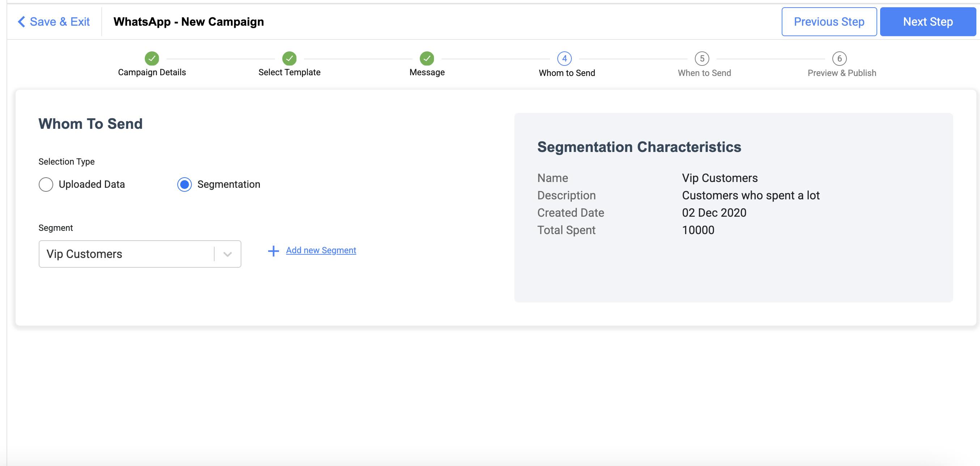Click the Next Step button
This screenshot has height=466, width=980.
point(928,22)
